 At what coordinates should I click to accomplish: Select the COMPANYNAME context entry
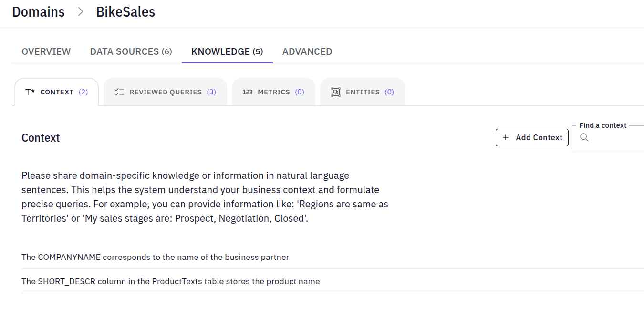coord(155,257)
